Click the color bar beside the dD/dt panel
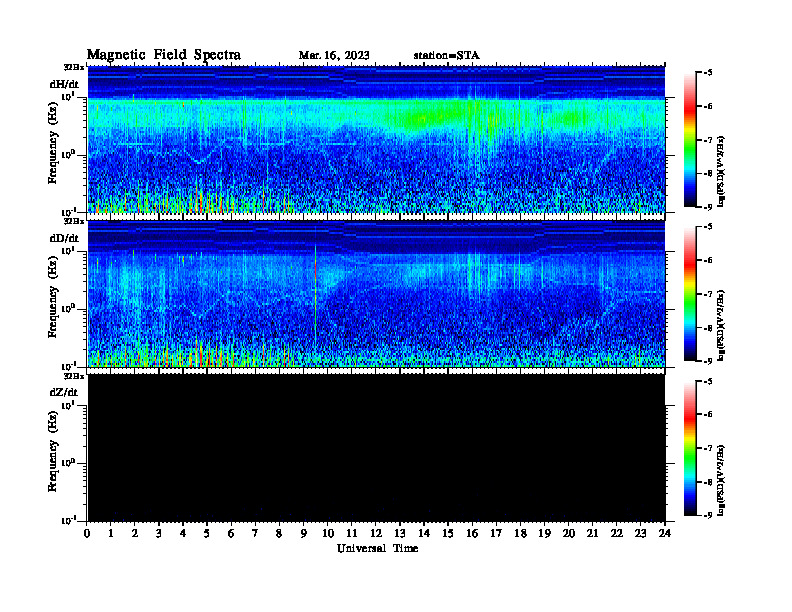Screen dimensions: 792x612 click(x=690, y=294)
